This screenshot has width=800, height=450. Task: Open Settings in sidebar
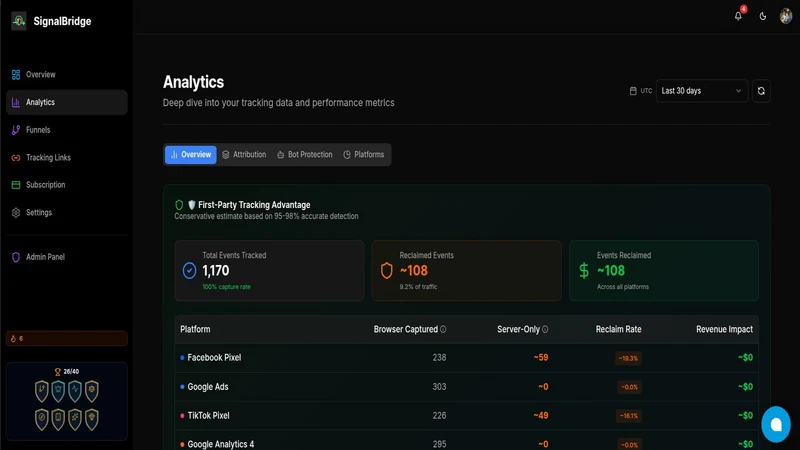[x=66, y=212]
